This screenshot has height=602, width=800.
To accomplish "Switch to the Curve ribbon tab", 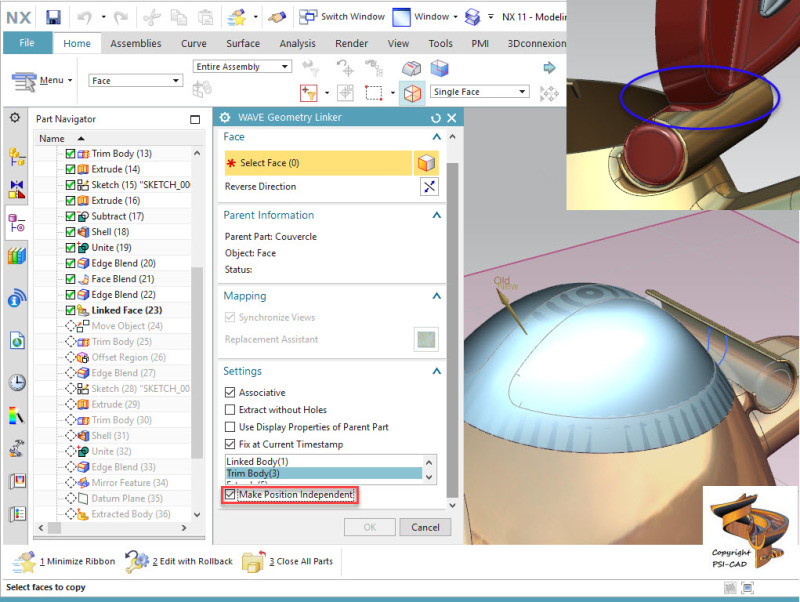I will coord(194,43).
